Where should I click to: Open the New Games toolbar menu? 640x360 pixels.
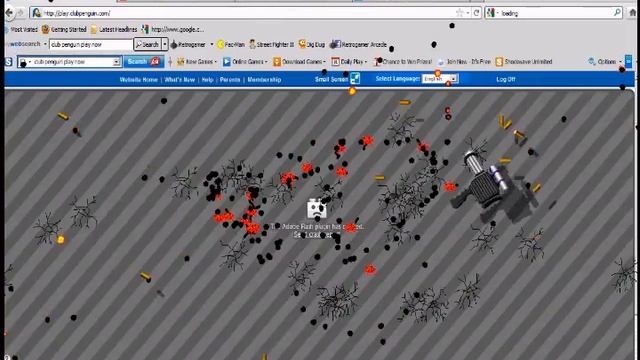196,62
